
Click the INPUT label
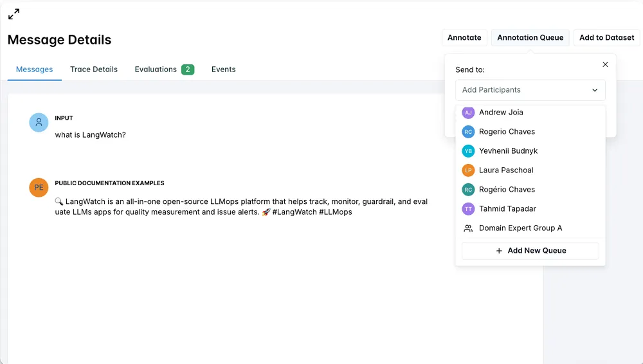(x=64, y=118)
